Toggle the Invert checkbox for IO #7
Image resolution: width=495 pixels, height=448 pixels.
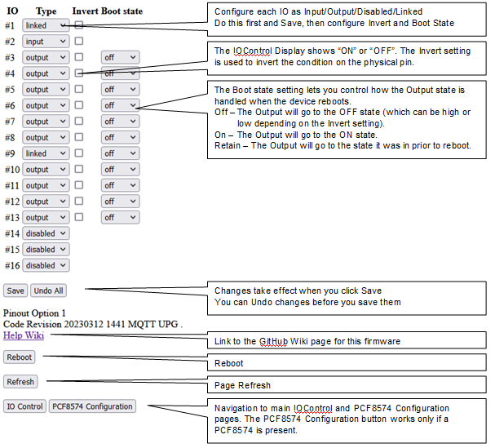click(79, 121)
